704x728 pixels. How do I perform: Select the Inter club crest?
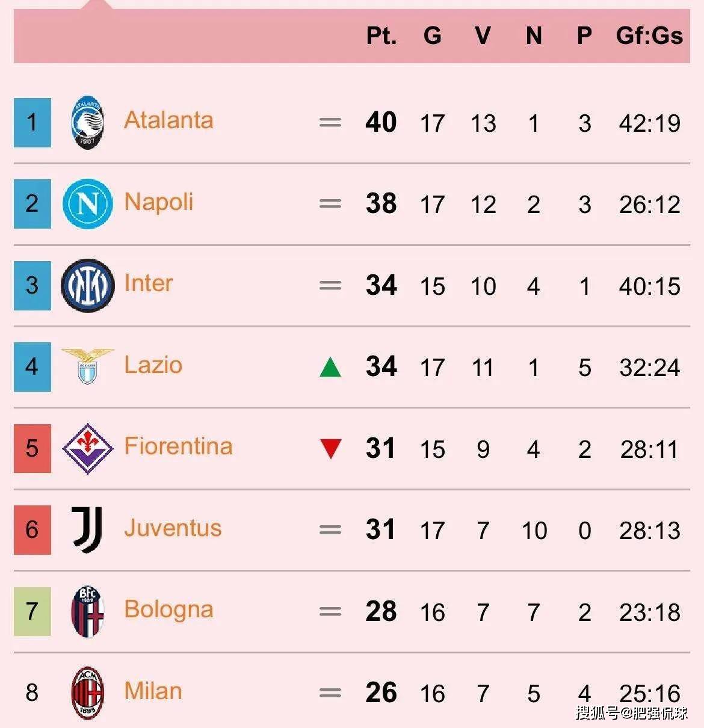click(x=88, y=285)
